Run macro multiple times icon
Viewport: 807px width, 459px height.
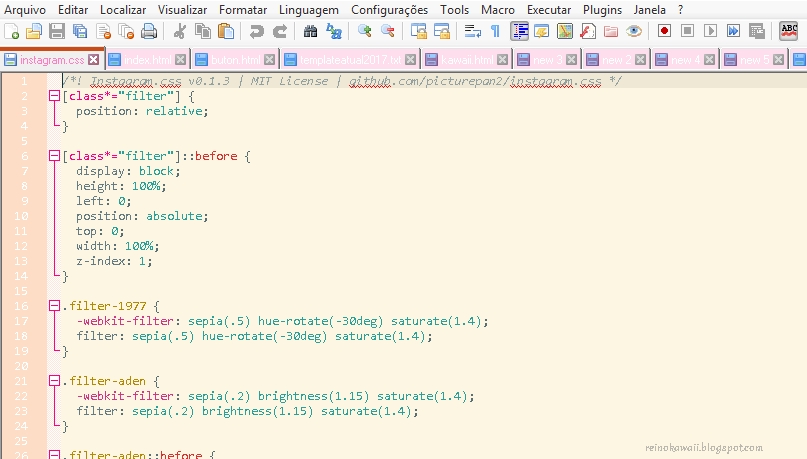[733, 31]
